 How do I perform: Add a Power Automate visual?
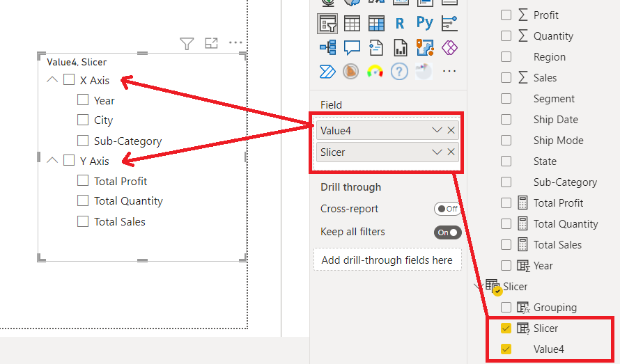tap(327, 72)
